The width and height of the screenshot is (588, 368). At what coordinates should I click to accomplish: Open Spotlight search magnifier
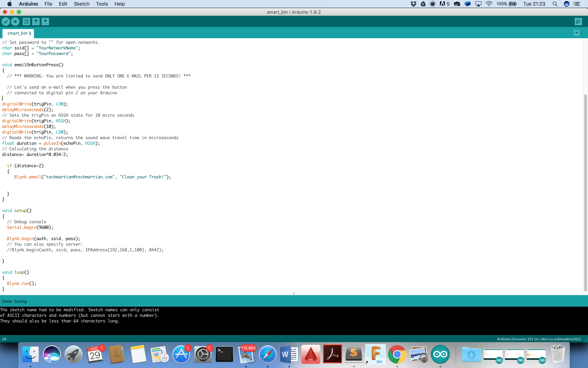(x=555, y=4)
